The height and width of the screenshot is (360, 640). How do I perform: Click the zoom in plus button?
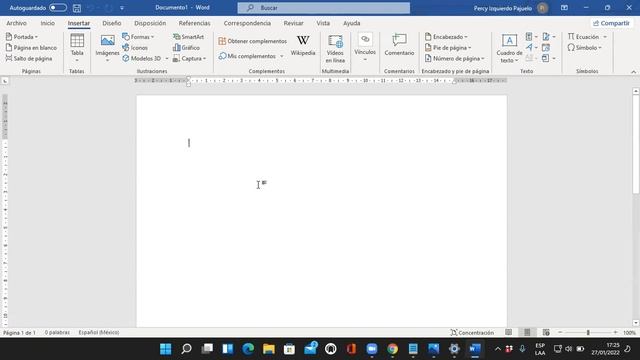pos(615,333)
